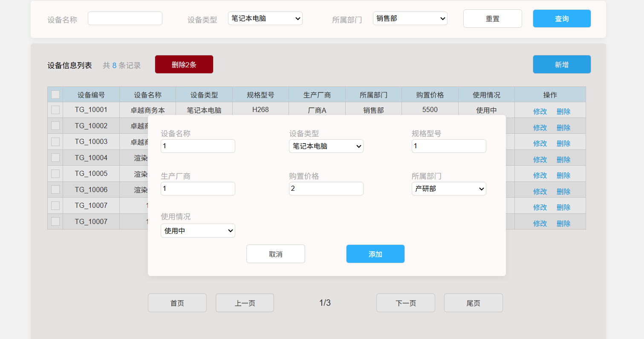Submit the form with 添加 button
Screen dimensions: 644x339
click(375, 254)
